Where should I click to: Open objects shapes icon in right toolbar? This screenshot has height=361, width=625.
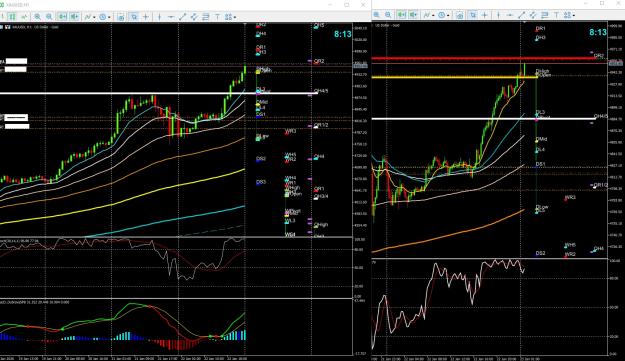coord(567,15)
